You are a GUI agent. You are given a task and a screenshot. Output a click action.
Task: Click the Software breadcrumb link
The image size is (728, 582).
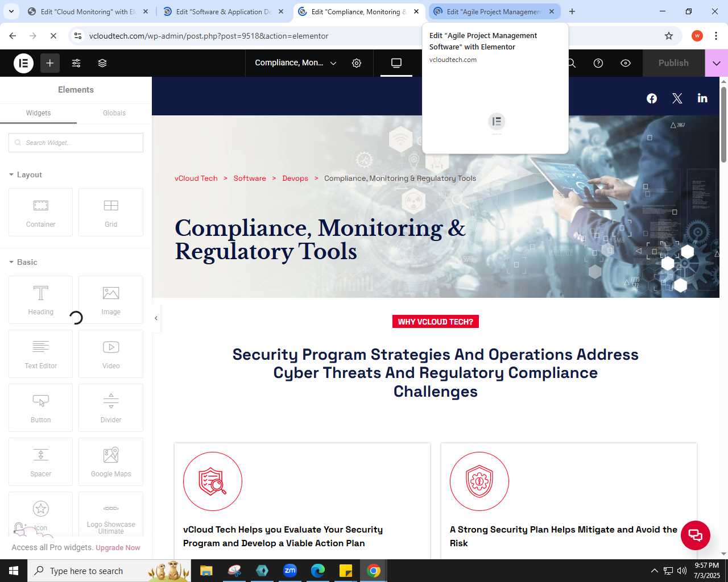(250, 178)
